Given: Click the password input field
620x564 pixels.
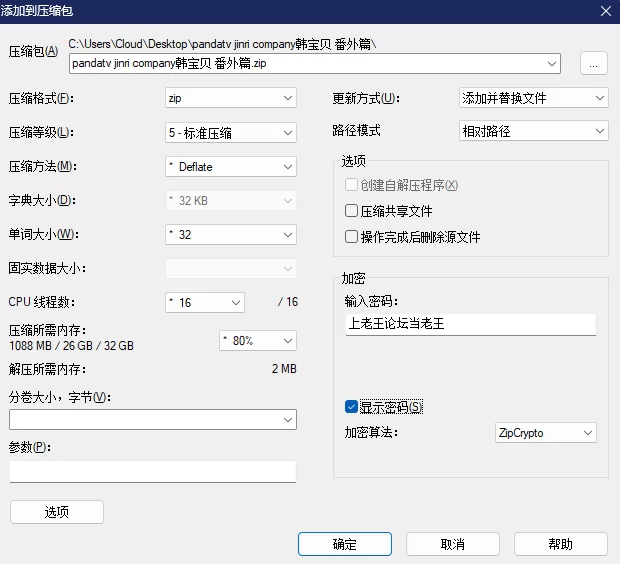Looking at the screenshot, I should point(471,324).
